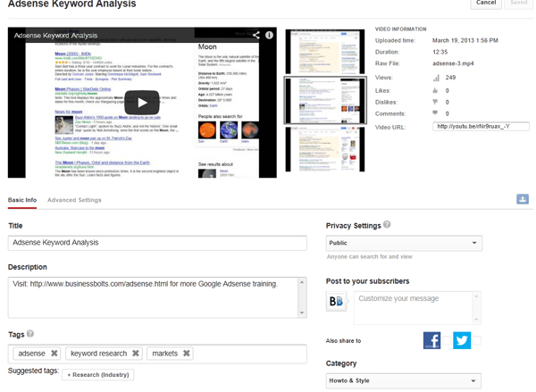Click the share icon on video player

[256, 35]
